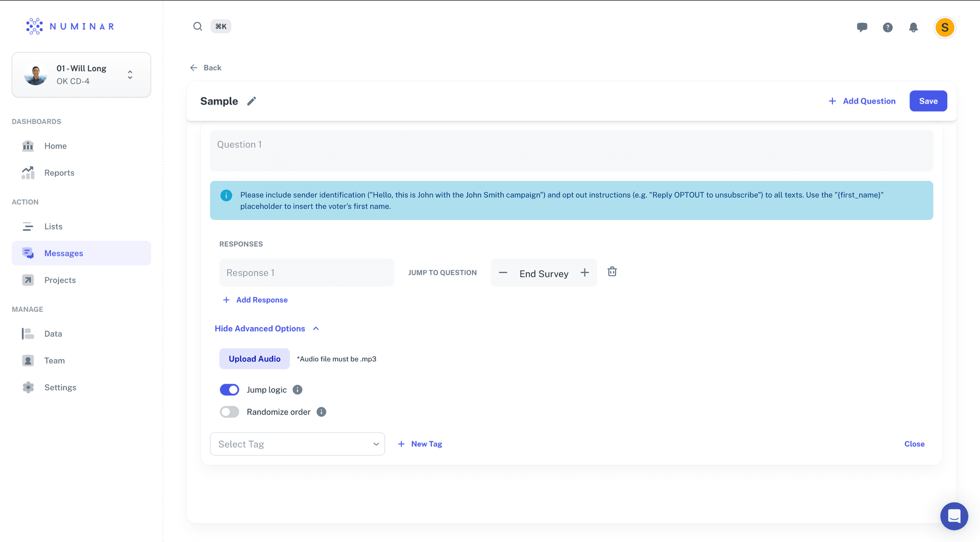Screen dimensions: 980x542
Task: Open the help question mark icon
Action: pyautogui.click(x=888, y=28)
